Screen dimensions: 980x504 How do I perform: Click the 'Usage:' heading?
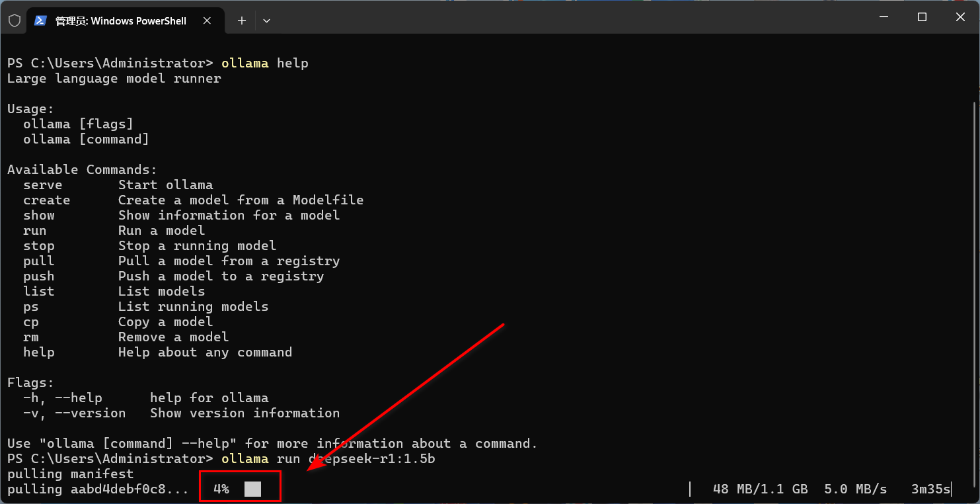31,109
